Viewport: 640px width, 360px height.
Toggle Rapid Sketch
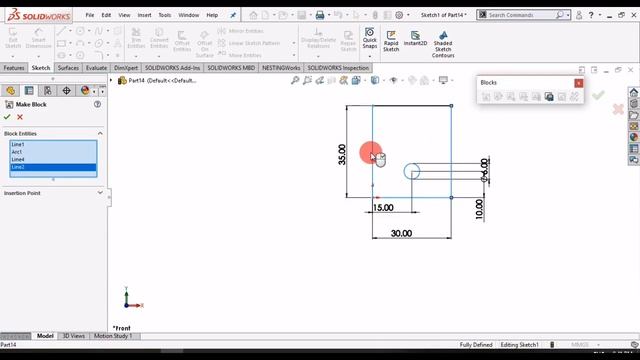tap(391, 41)
